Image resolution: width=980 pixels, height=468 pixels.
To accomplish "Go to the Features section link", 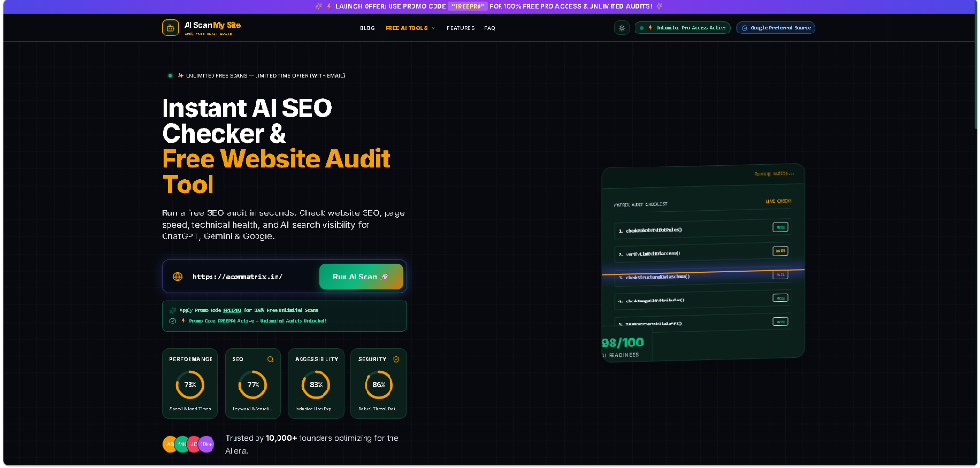I will pos(460,28).
